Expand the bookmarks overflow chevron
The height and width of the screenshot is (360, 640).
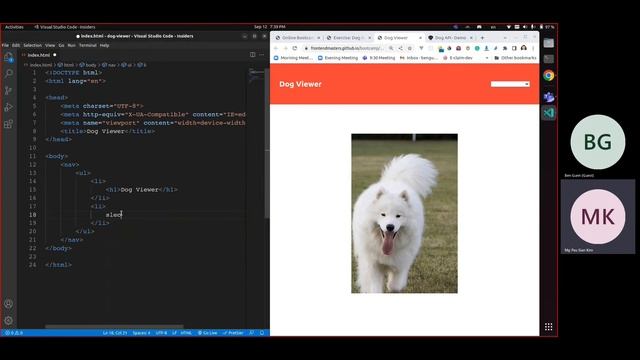pos(487,58)
